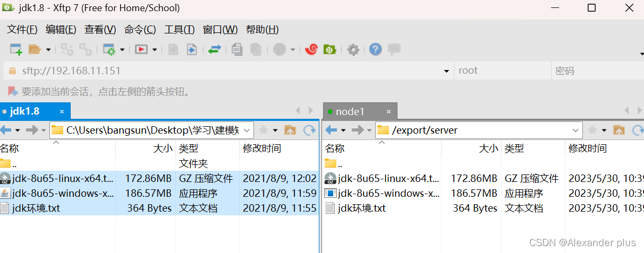Image resolution: width=644 pixels, height=253 pixels.
Task: Click the green-blue Synchronize arrows icon
Action: 215,49
